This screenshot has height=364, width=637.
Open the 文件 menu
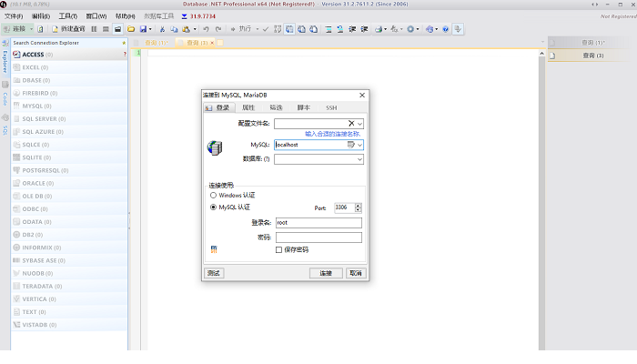14,16
